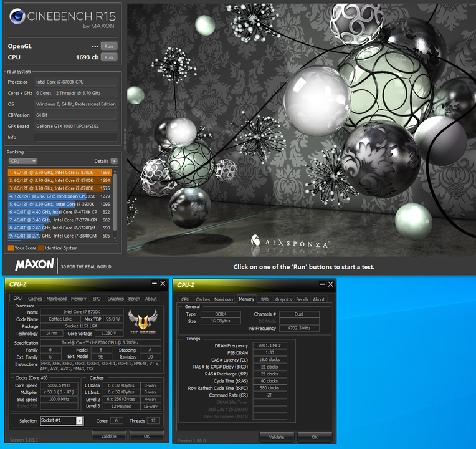Image resolution: width=476 pixels, height=449 pixels.
Task: Click the Cinebench R15 logo icon
Action: coord(17,16)
